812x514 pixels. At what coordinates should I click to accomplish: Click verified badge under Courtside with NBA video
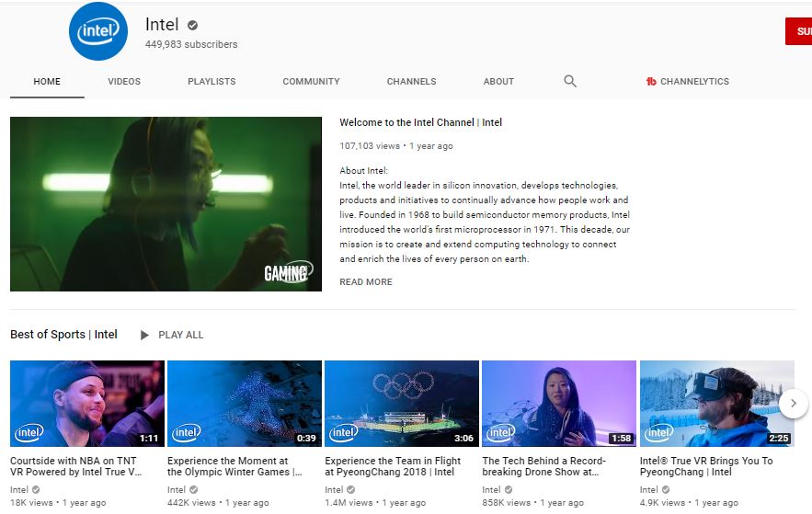click(x=36, y=490)
